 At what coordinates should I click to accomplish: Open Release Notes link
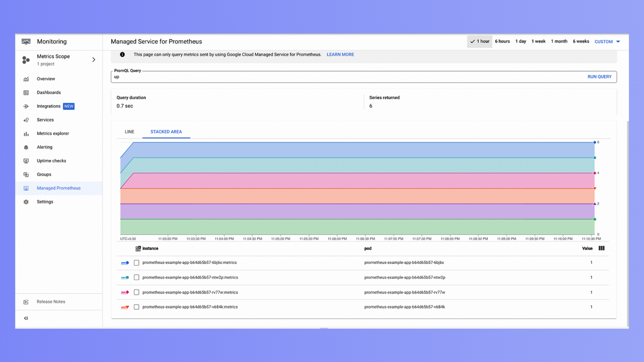click(x=51, y=302)
